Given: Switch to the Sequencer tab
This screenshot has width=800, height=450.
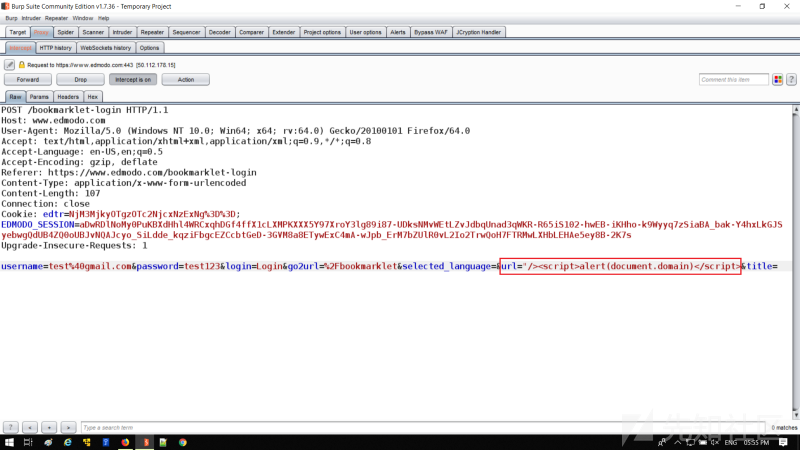Looking at the screenshot, I should click(x=186, y=32).
